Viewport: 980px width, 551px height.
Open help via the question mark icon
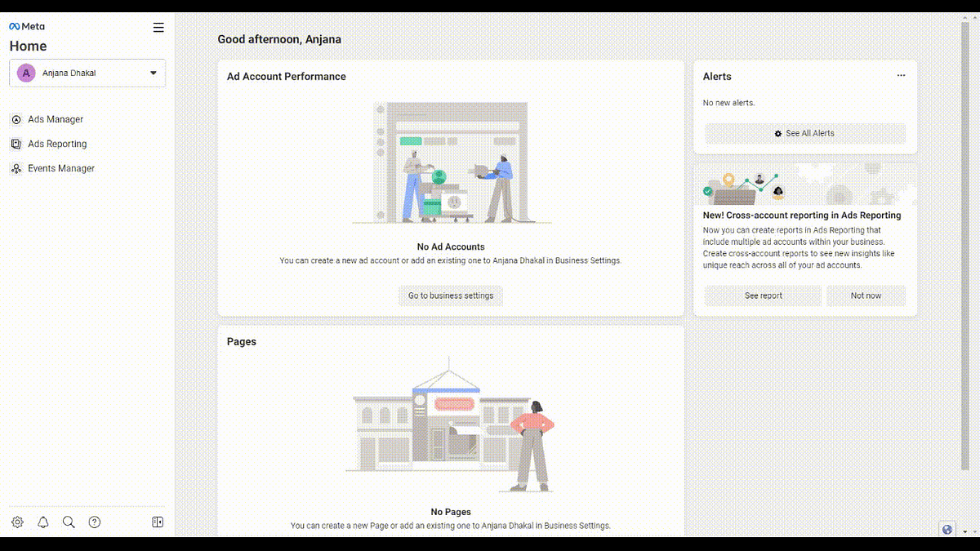(x=95, y=522)
